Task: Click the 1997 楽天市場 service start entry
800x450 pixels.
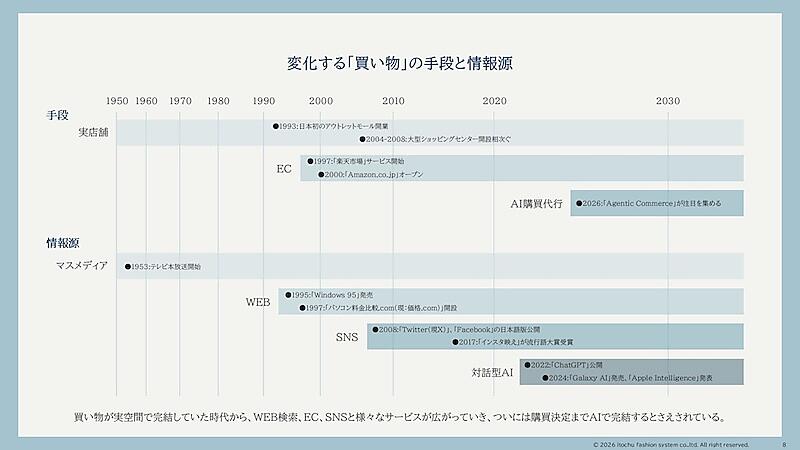Action: coord(356,161)
